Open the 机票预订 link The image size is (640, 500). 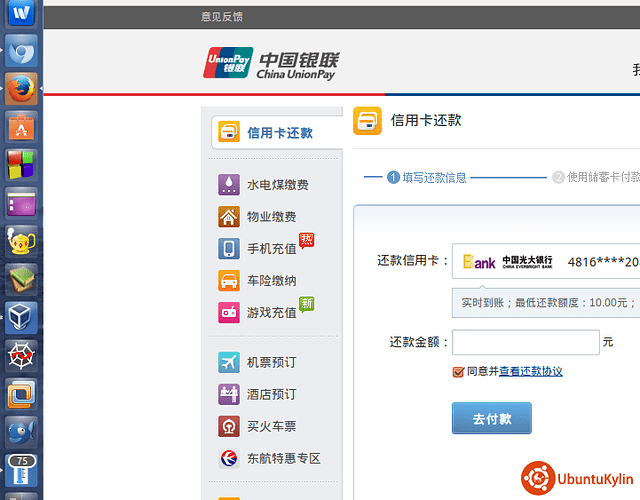271,362
